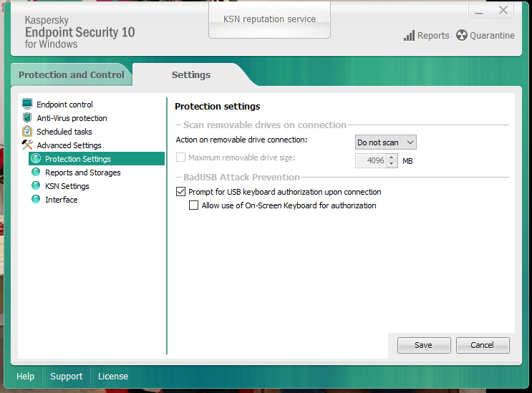Click the Reports and Storages bullet icon
Screen dimensions: 532x393
tap(36, 172)
